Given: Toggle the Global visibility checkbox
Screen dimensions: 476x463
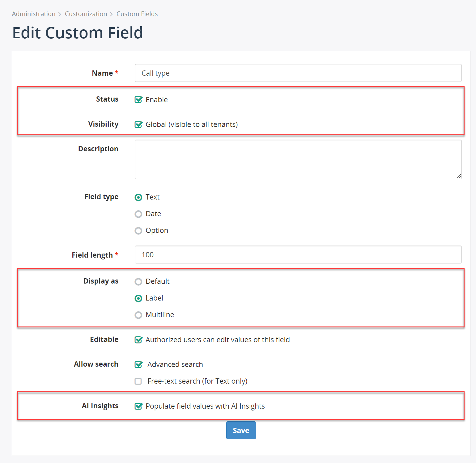Looking at the screenshot, I should click(x=138, y=124).
